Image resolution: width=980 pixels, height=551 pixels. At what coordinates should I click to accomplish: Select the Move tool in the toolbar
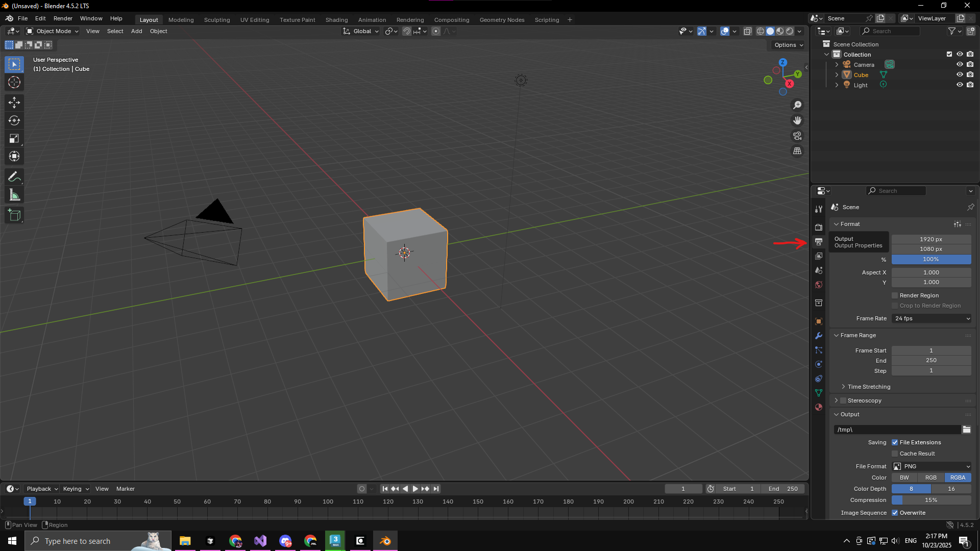pos(14,103)
